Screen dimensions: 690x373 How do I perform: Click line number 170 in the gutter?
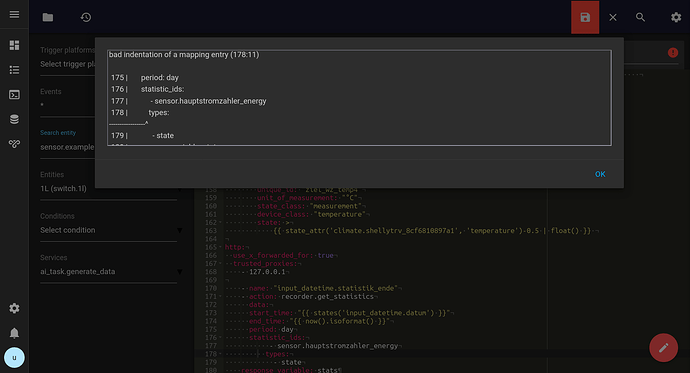(x=211, y=289)
